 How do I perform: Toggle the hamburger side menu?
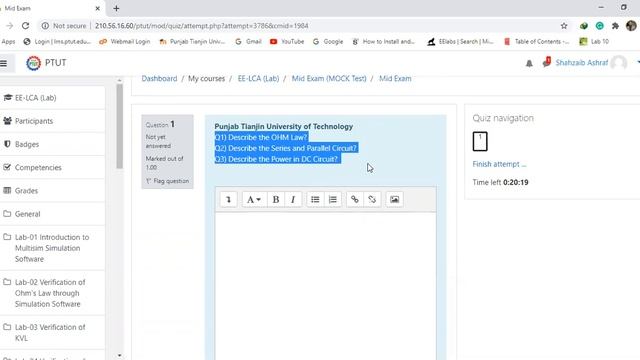[x=4, y=63]
